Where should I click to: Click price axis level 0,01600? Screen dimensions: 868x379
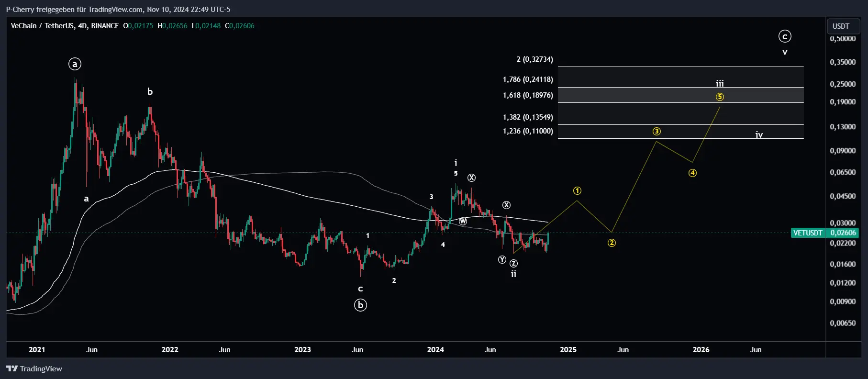[x=843, y=264]
